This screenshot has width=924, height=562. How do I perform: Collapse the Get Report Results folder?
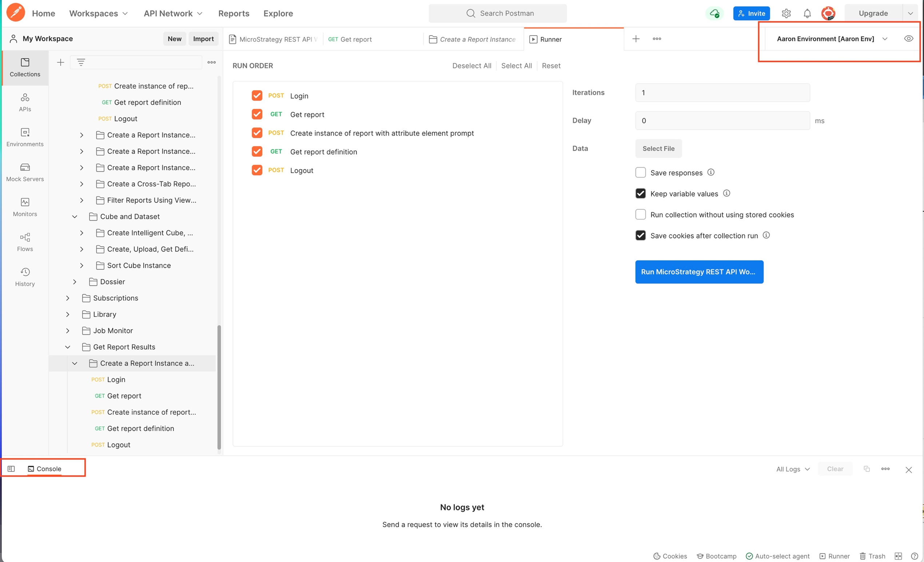point(68,346)
